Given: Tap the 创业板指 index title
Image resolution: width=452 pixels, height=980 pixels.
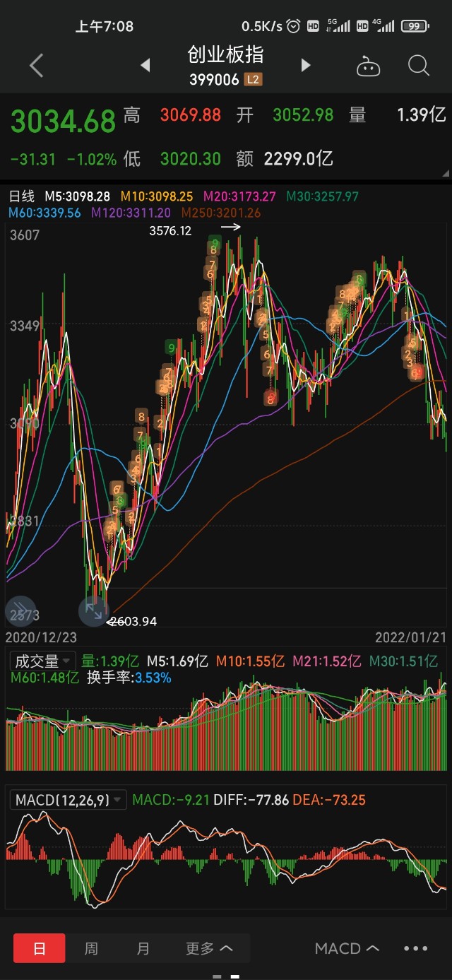Looking at the screenshot, I should pos(225,54).
